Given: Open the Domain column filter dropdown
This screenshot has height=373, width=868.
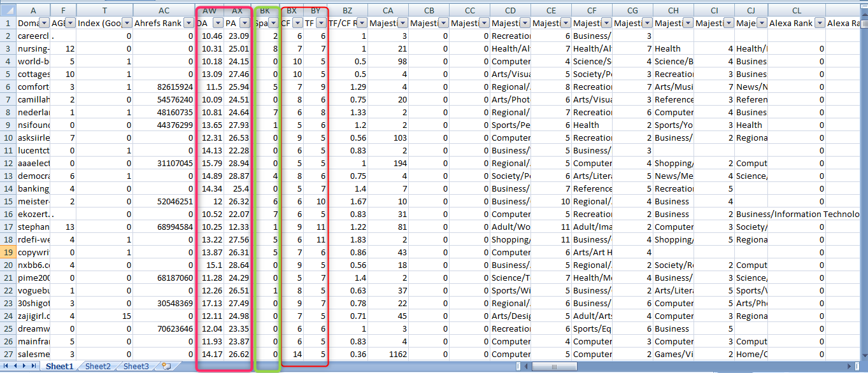Looking at the screenshot, I should point(44,23).
